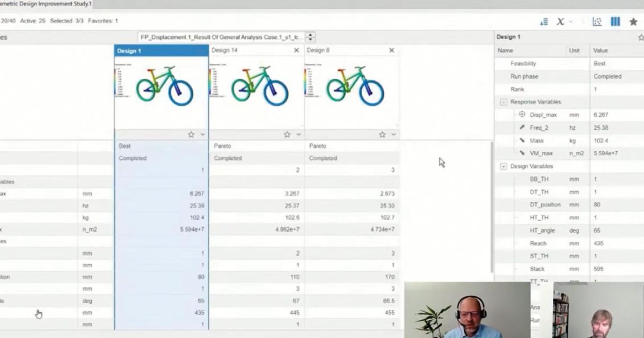644x338 pixels.
Task: Open the Parametric Design Improvement Study tab
Action: (46, 4)
